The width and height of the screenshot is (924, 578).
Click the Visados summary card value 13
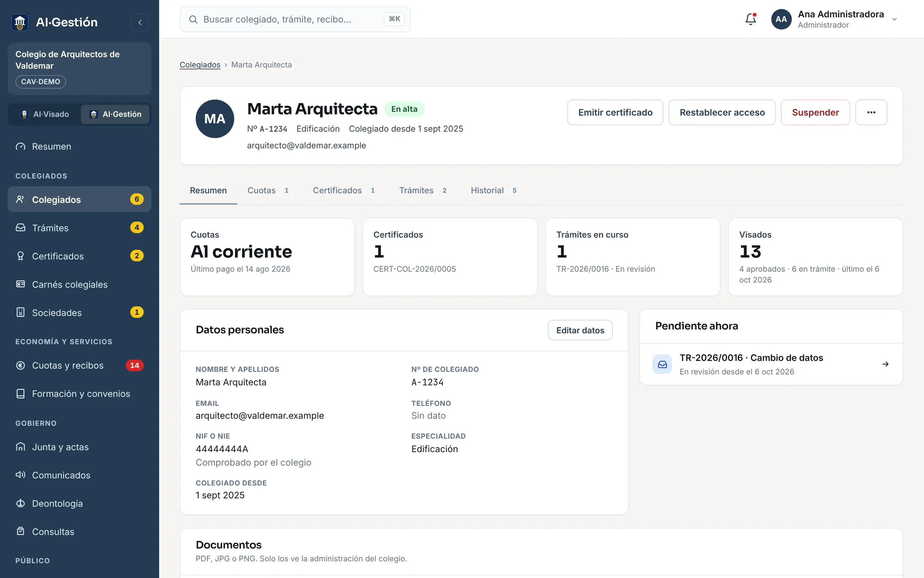click(x=750, y=251)
